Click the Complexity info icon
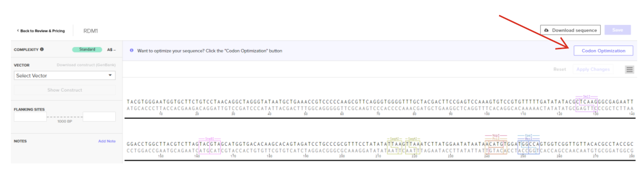Viewport: 644px width, 178px height. [42, 50]
